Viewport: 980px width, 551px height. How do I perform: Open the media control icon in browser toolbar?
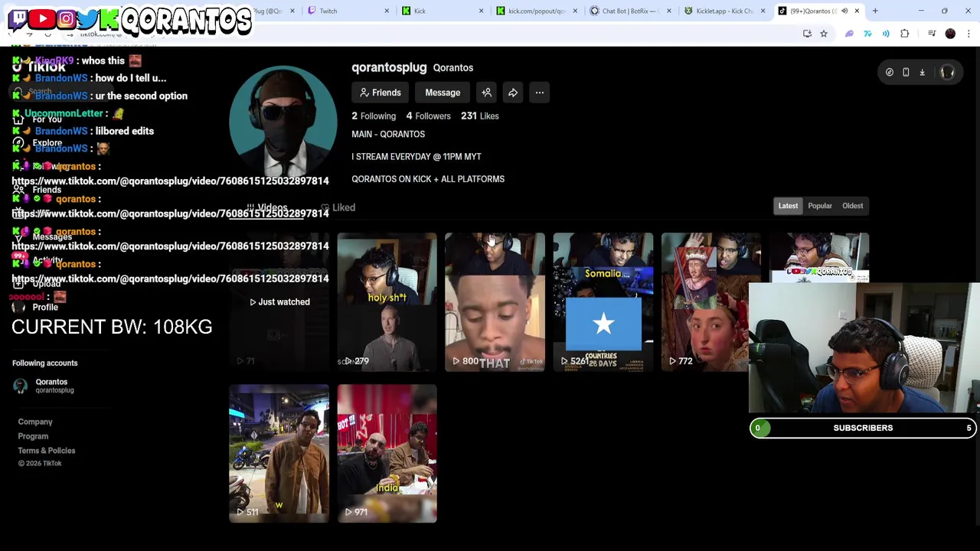[x=932, y=34]
